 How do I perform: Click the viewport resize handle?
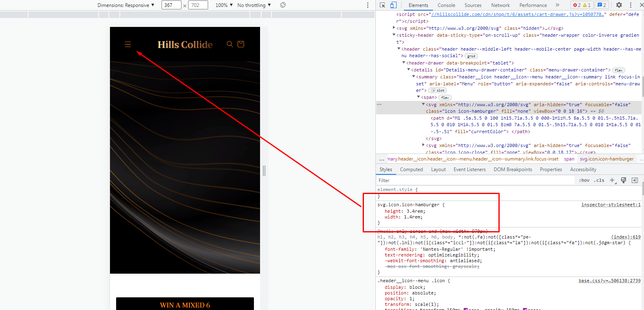264,171
